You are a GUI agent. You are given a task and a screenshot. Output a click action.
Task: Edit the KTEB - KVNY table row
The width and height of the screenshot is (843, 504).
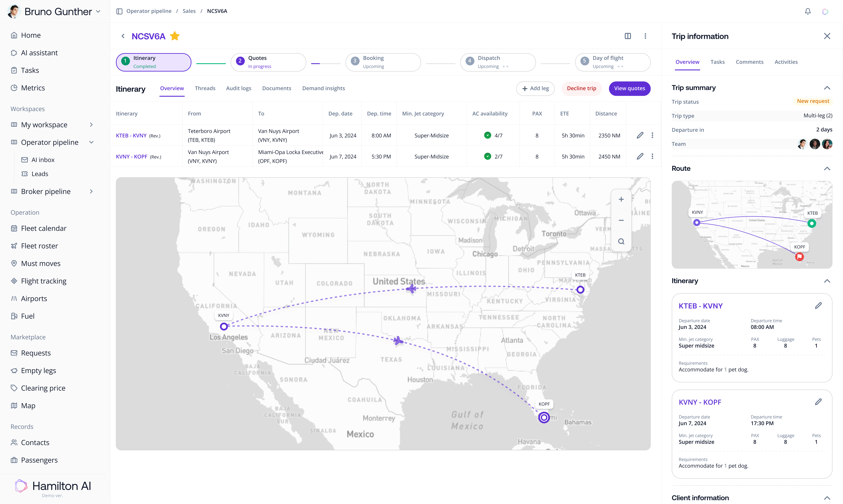pyautogui.click(x=640, y=135)
